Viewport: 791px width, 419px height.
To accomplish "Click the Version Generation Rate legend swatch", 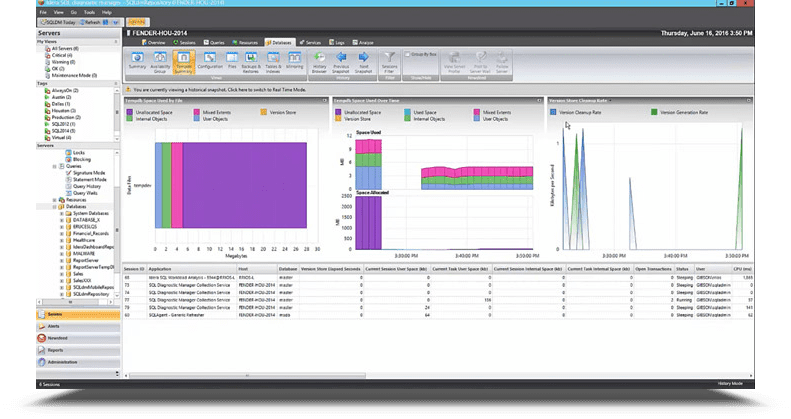I will pyautogui.click(x=654, y=112).
